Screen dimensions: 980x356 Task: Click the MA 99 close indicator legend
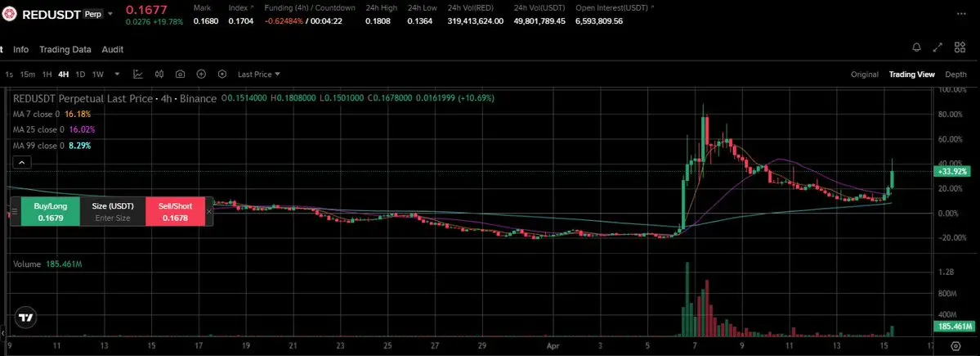[51, 145]
